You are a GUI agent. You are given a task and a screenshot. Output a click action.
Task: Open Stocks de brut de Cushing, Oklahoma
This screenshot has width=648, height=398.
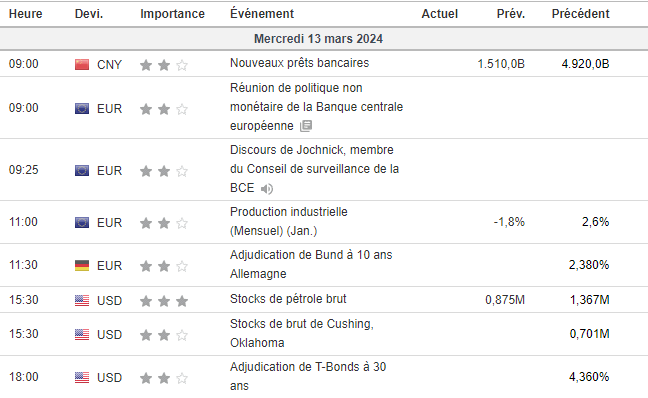[x=302, y=333]
